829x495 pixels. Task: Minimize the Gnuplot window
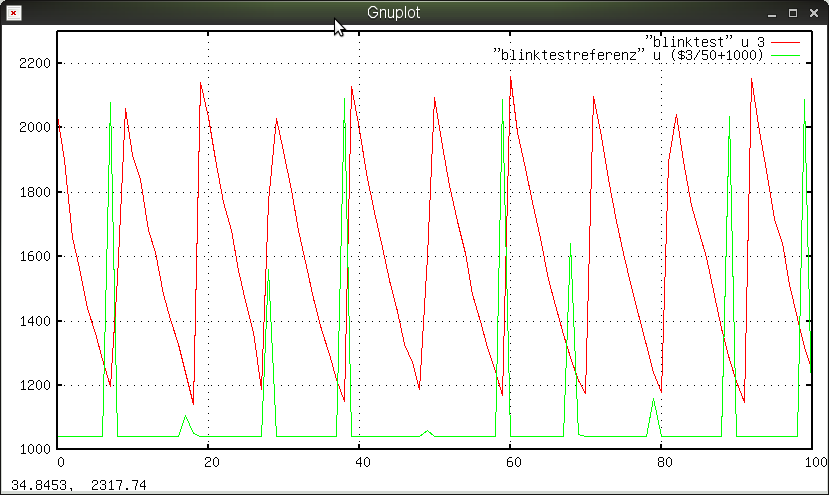[771, 14]
